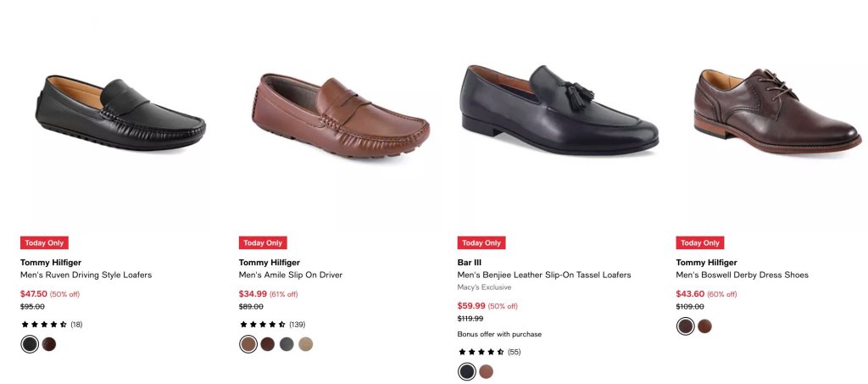The height and width of the screenshot is (384, 868).
Task: Choose dark brown swatch for Ruven Loafers
Action: pos(48,344)
